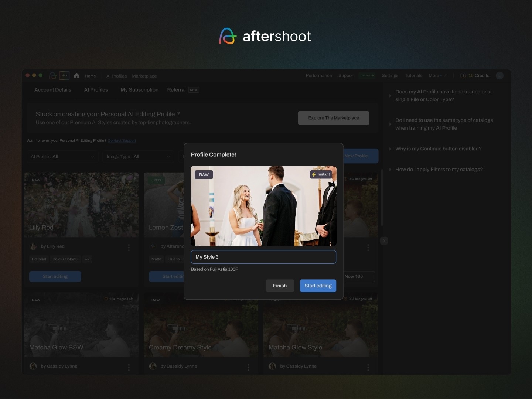
Task: Open the user avatar account icon
Action: point(499,76)
